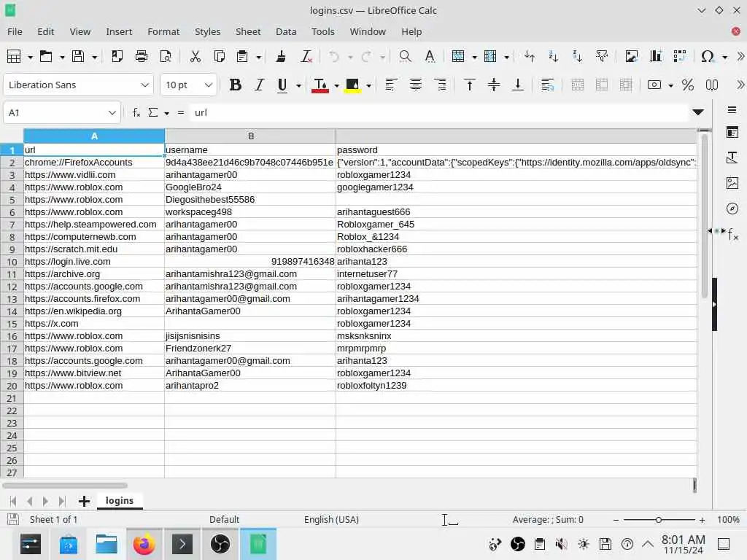Click the Spelling check icon

(430, 56)
